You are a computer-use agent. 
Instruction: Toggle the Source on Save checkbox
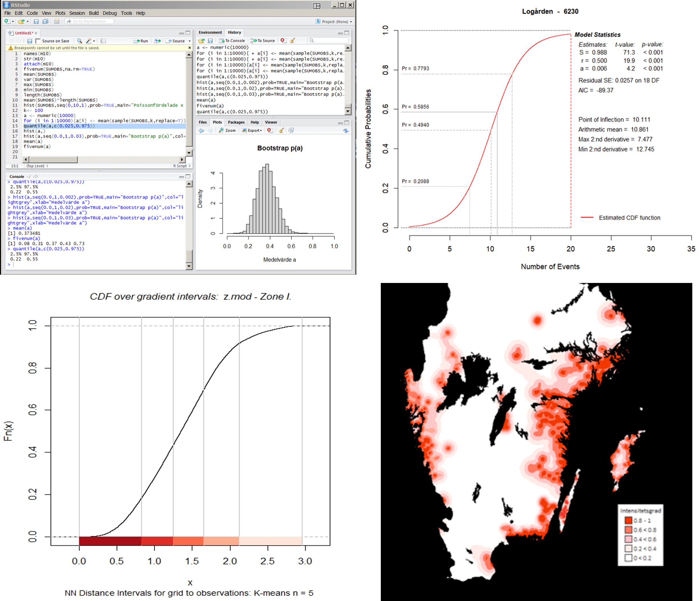(38, 41)
